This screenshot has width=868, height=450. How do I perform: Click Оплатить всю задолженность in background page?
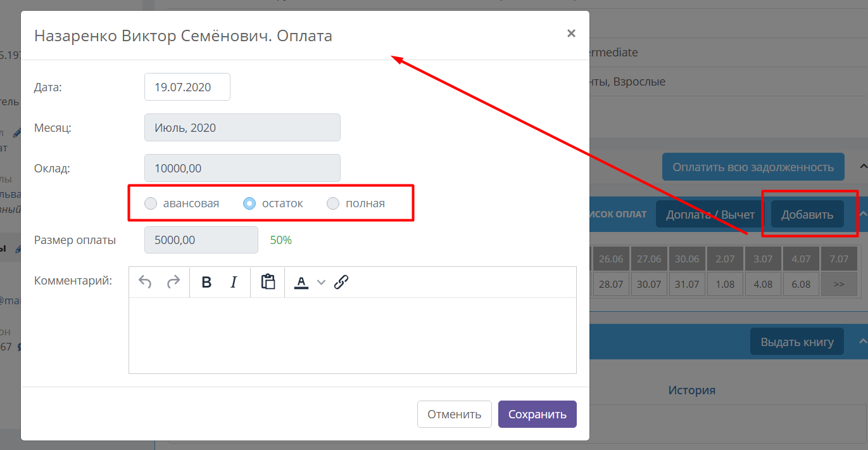(753, 167)
